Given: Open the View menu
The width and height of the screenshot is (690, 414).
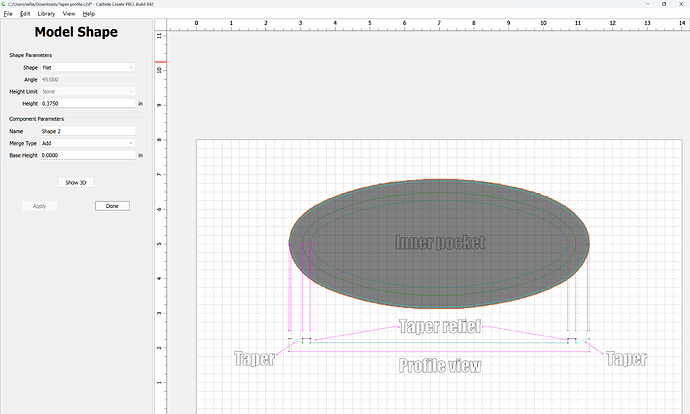Looking at the screenshot, I should point(68,14).
